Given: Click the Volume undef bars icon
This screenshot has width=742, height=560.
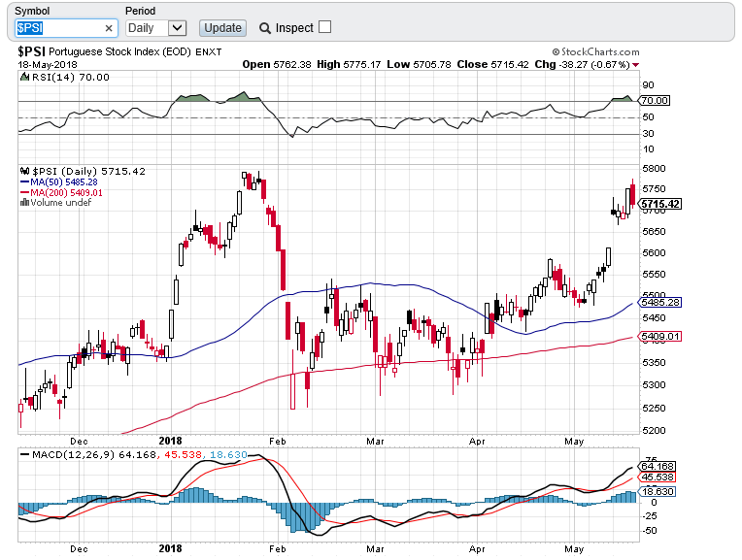Looking at the screenshot, I should coord(24,203).
